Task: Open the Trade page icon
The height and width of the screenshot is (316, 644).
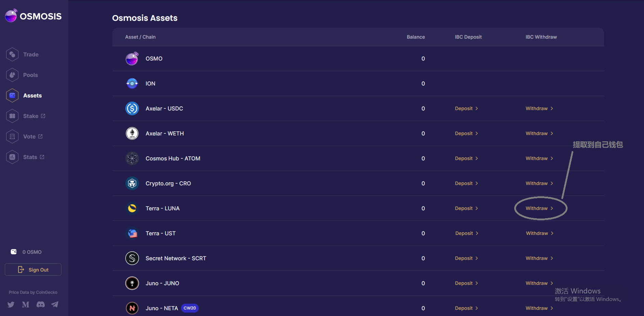Action: [12, 54]
